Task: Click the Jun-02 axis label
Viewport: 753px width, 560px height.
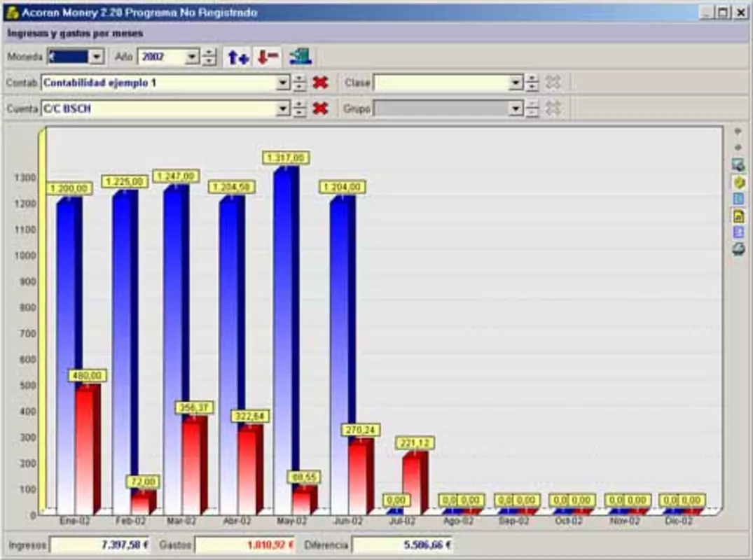Action: [x=347, y=521]
